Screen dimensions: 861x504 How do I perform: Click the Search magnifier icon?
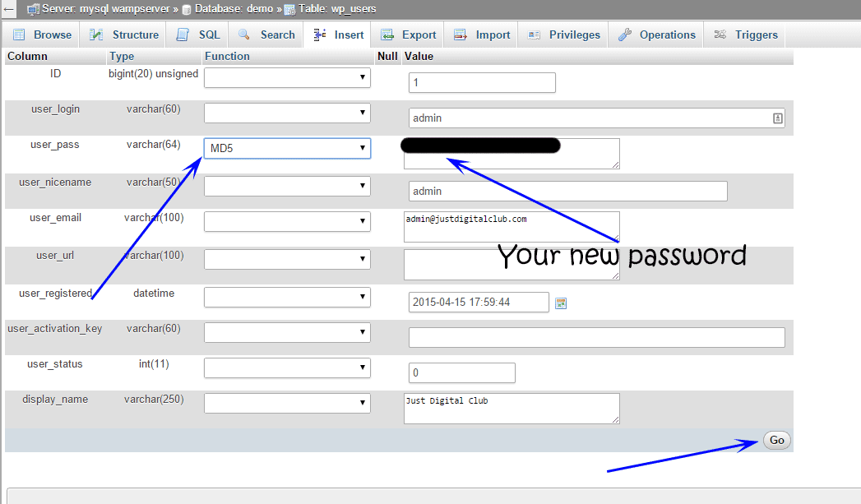pos(244,35)
